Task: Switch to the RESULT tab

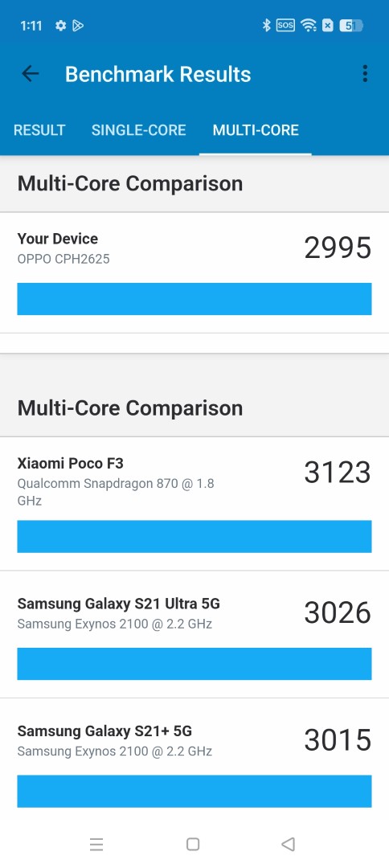Action: point(39,130)
